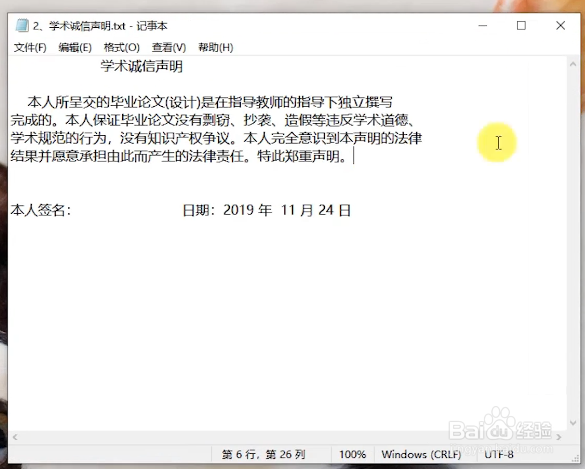Image resolution: width=585 pixels, height=469 pixels.
Task: Click the 100% zoom status entry
Action: (352, 454)
